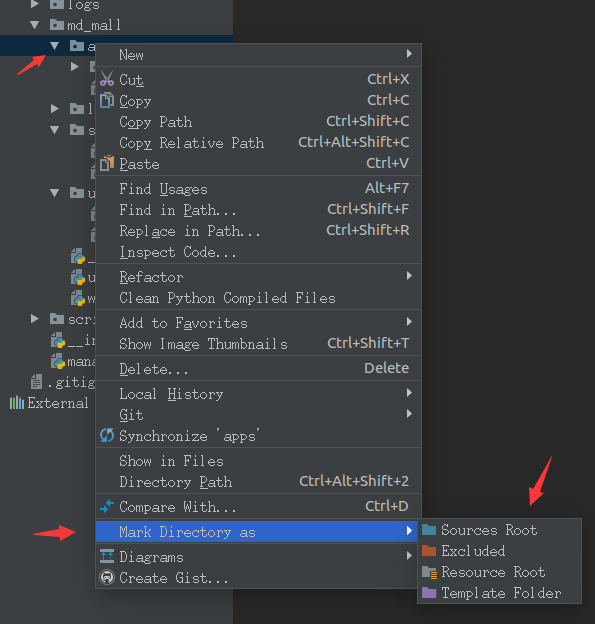
Task: Choose Copy Relative Path menu entry
Action: pyautogui.click(x=258, y=142)
